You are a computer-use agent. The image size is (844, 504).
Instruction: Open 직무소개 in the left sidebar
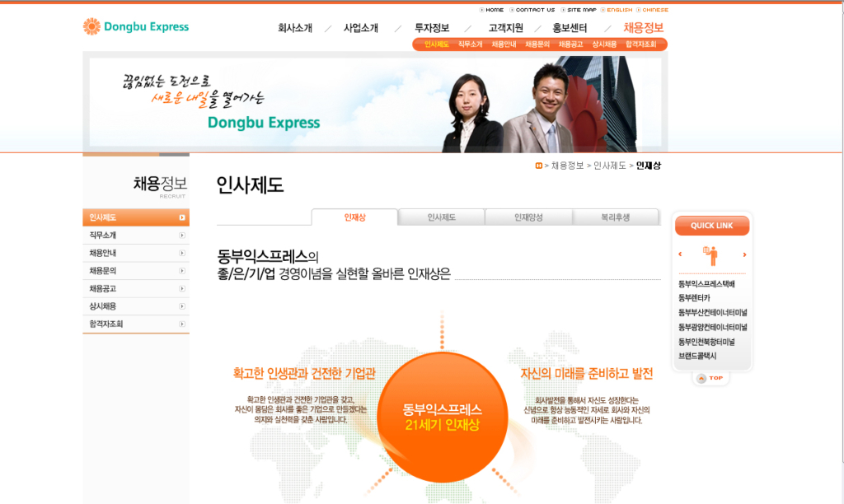pyautogui.click(x=136, y=235)
